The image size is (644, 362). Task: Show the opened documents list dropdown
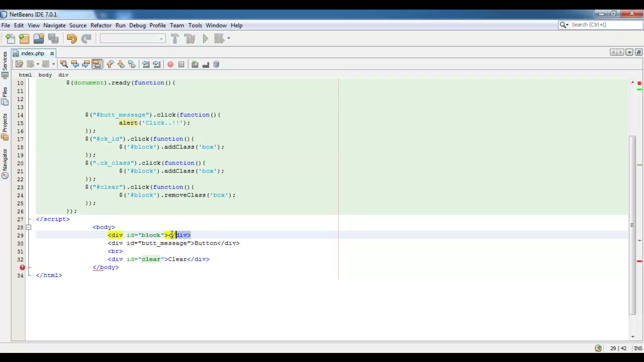click(x=629, y=53)
